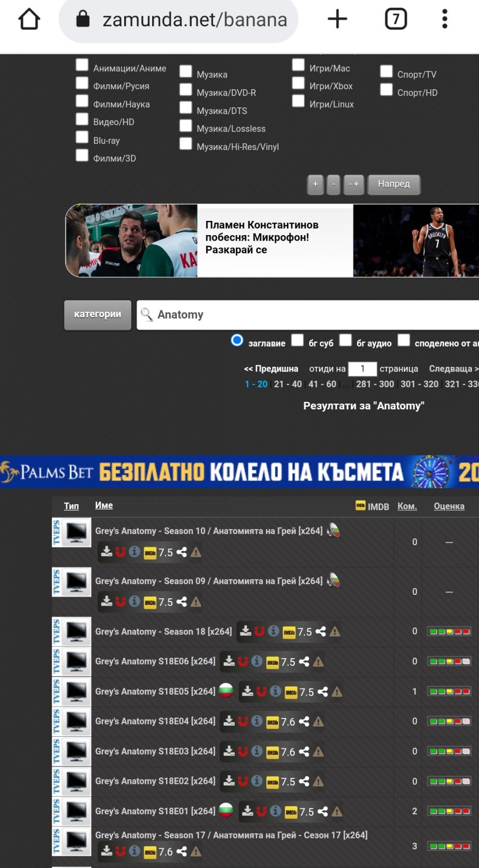Click warning report icon for Grey's Anatomy S18E02
The height and width of the screenshot is (868, 479).
click(x=318, y=781)
